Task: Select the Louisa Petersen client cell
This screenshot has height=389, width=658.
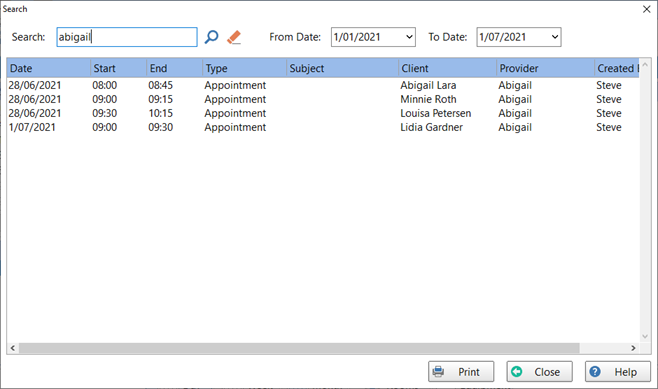Action: pyautogui.click(x=436, y=113)
